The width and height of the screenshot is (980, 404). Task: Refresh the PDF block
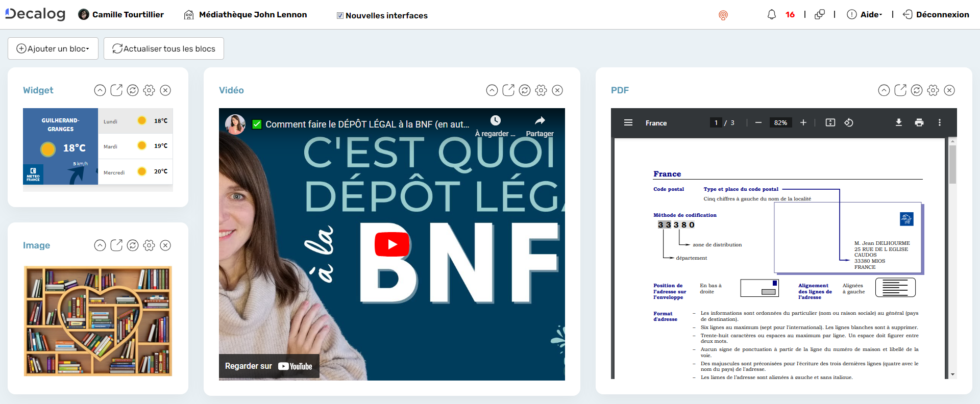[x=917, y=90]
